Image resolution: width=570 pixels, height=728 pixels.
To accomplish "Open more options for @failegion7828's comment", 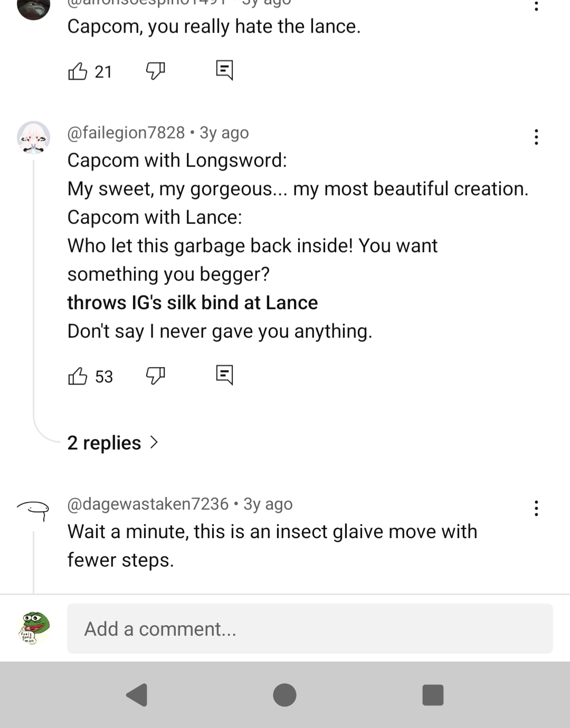I will 536,137.
